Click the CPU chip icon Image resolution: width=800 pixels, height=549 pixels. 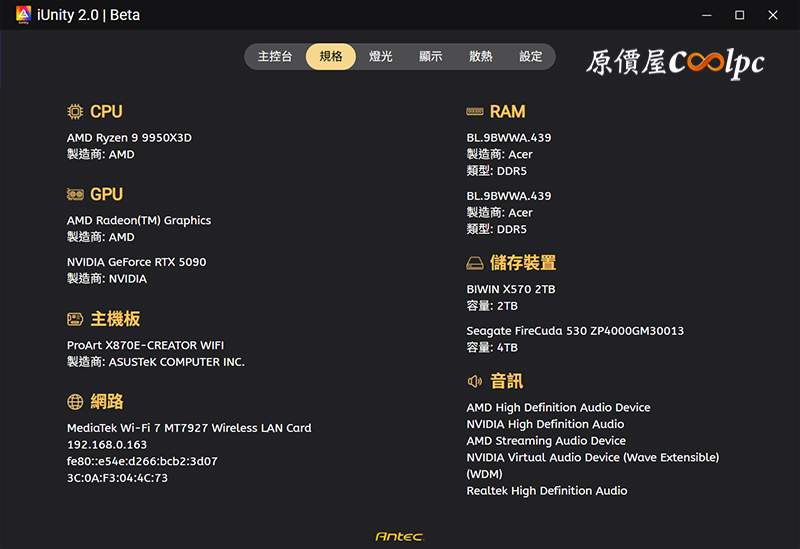click(x=75, y=112)
